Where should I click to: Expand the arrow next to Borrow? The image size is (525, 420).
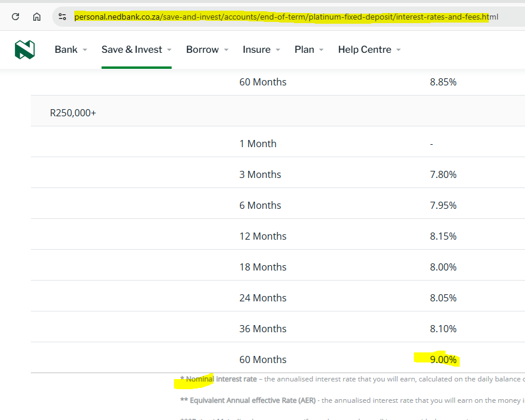tap(226, 50)
